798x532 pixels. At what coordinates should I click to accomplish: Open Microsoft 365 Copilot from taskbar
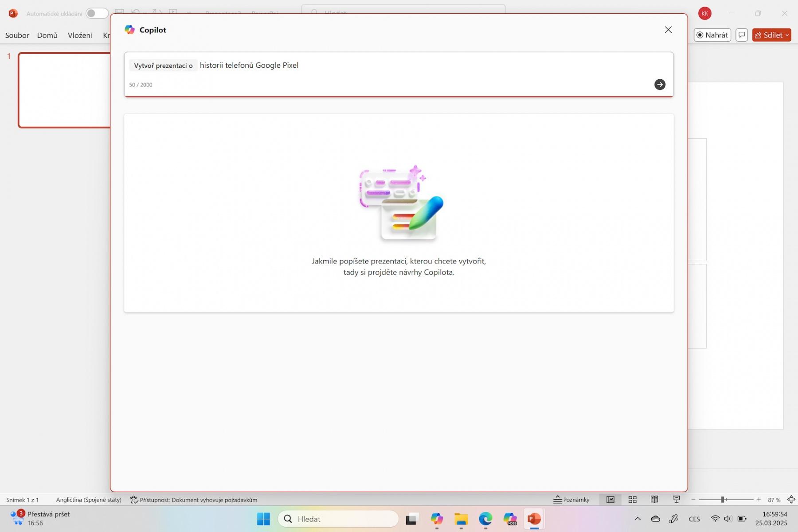510,519
